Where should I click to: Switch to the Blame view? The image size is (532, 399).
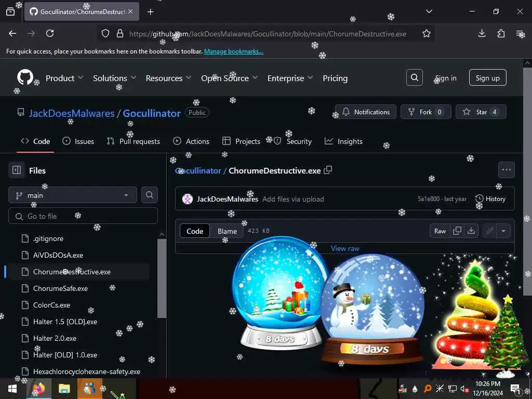[227, 231]
